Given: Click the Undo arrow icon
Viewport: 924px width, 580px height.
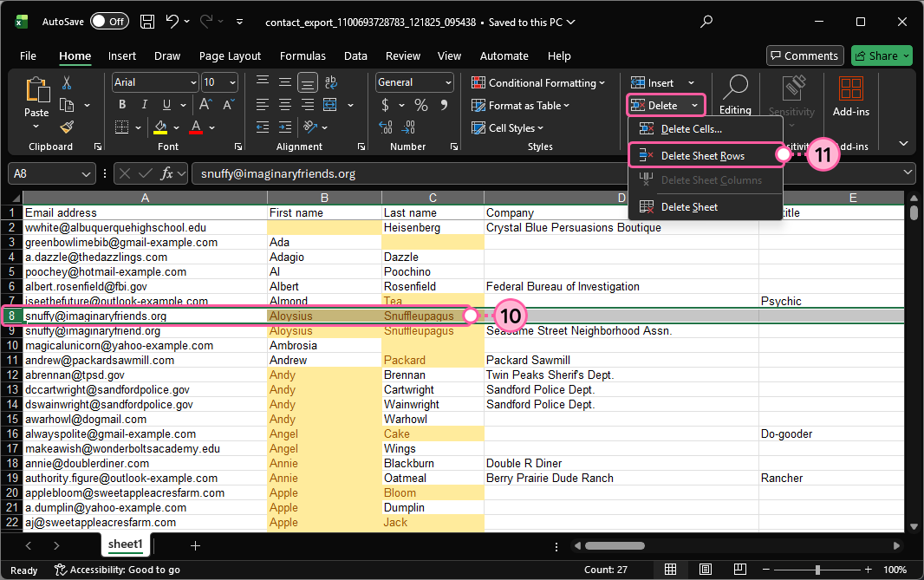Looking at the screenshot, I should (x=172, y=22).
